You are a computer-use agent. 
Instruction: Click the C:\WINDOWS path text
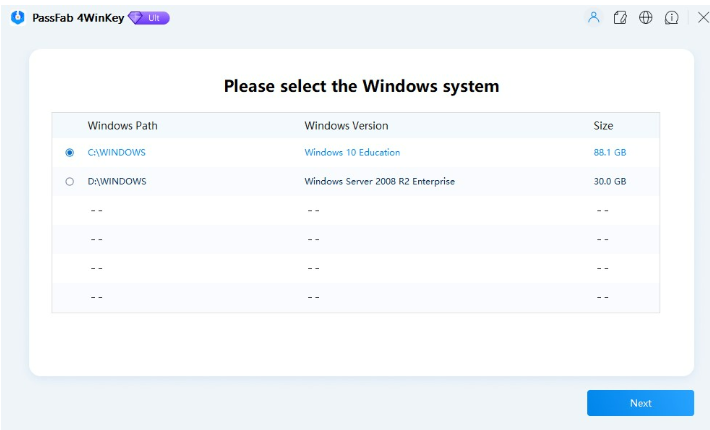(117, 153)
